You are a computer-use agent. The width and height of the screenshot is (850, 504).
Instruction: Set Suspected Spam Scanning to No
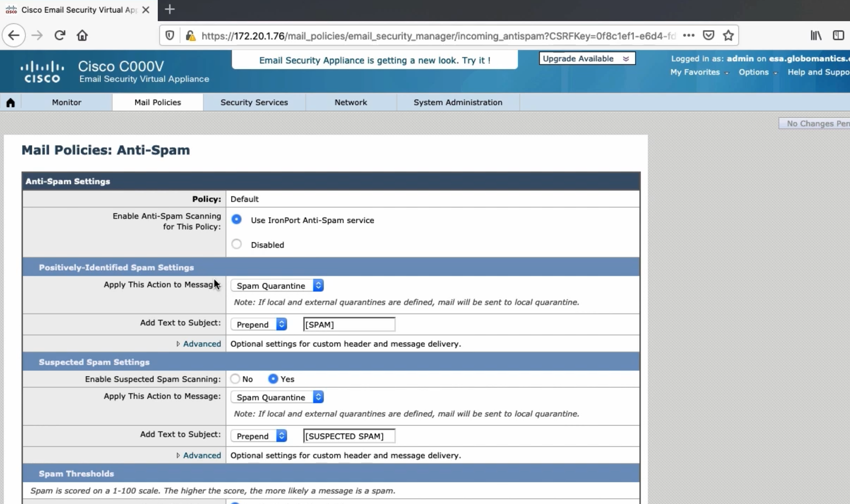[235, 379]
